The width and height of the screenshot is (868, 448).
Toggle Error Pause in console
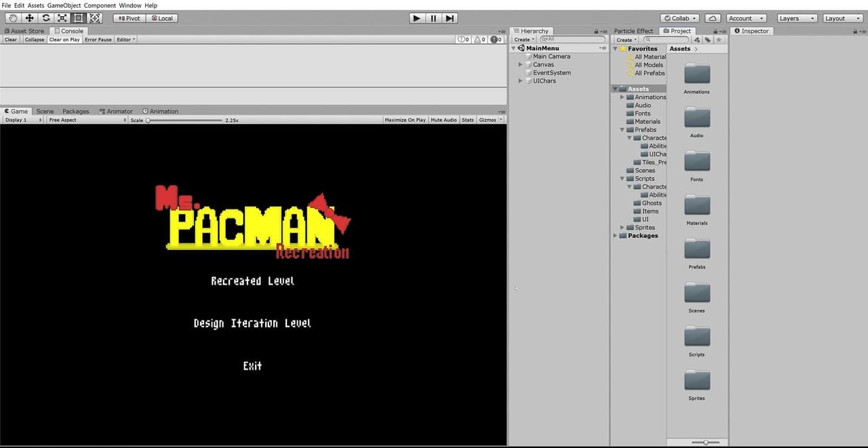[x=98, y=39]
